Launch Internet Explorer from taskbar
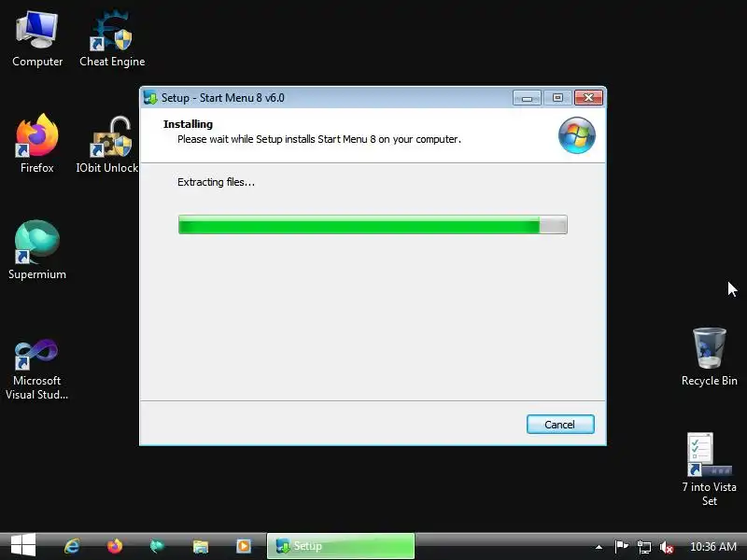This screenshot has height=560, width=747. point(72,546)
